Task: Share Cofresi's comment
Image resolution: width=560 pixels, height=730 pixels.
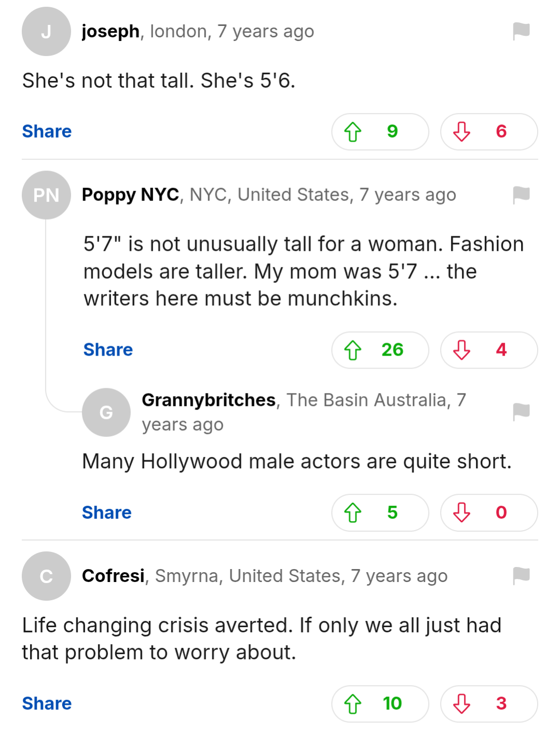Action: click(x=47, y=704)
